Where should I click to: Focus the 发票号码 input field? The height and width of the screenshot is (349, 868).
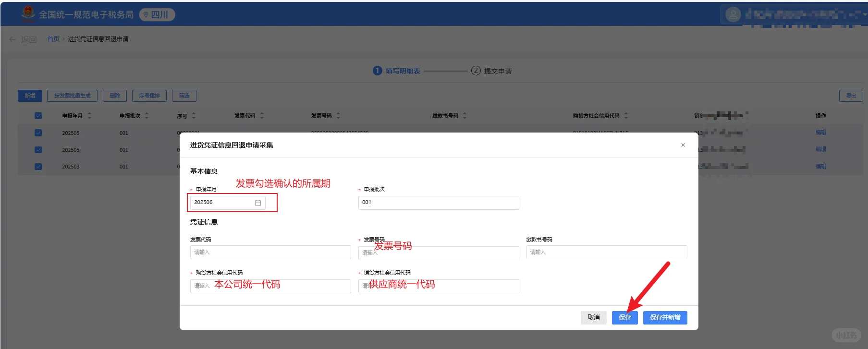[439, 253]
